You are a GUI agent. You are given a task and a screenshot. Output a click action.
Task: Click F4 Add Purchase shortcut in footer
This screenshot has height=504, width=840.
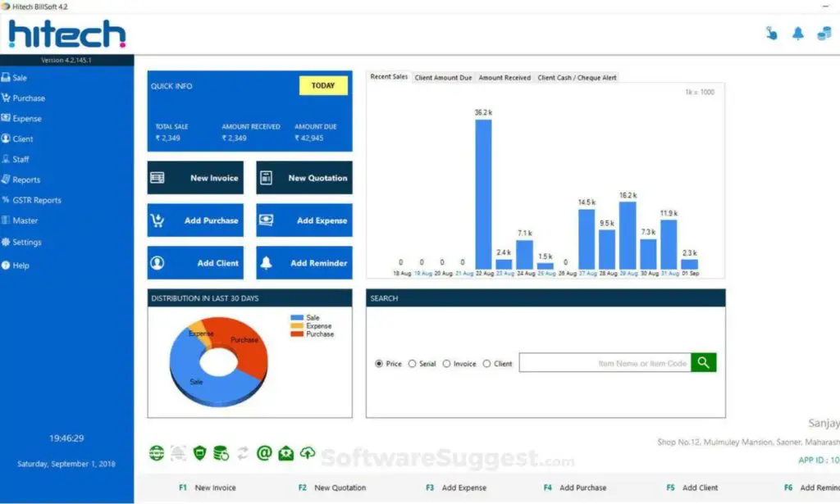[x=575, y=488]
